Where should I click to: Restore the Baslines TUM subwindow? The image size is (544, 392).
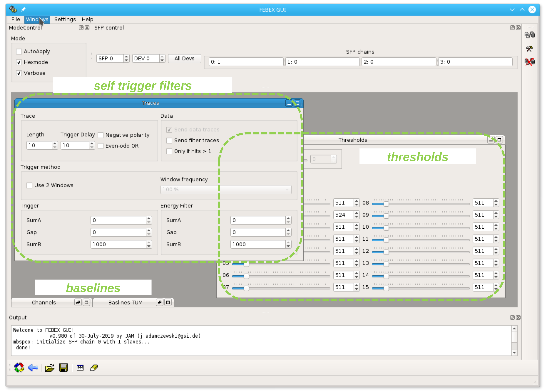[x=160, y=302]
